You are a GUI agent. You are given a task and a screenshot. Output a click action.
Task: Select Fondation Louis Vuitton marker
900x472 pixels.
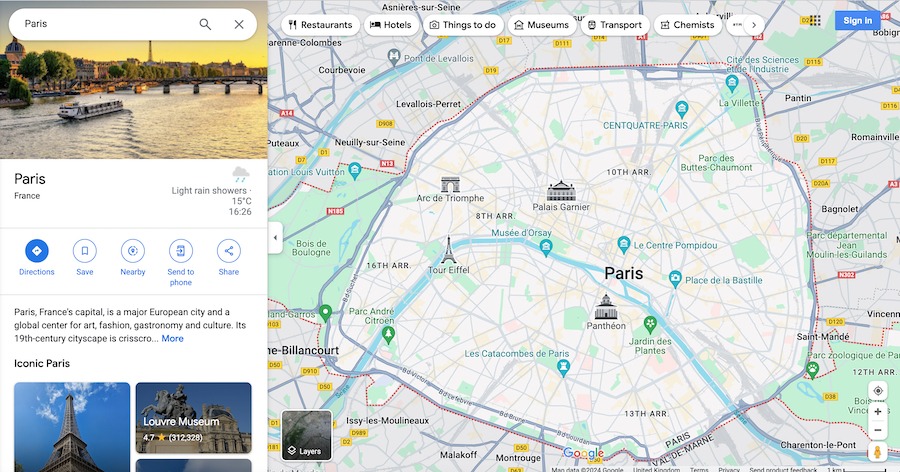355,170
